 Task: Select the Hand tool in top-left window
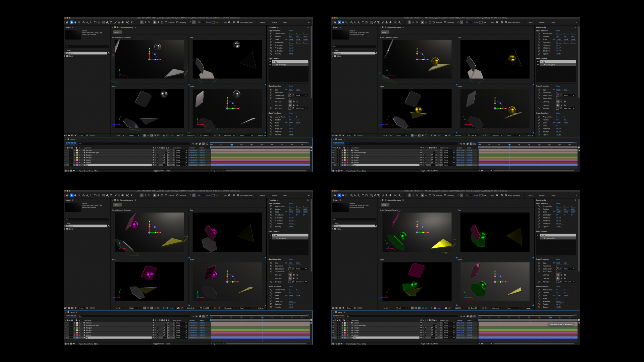click(75, 22)
